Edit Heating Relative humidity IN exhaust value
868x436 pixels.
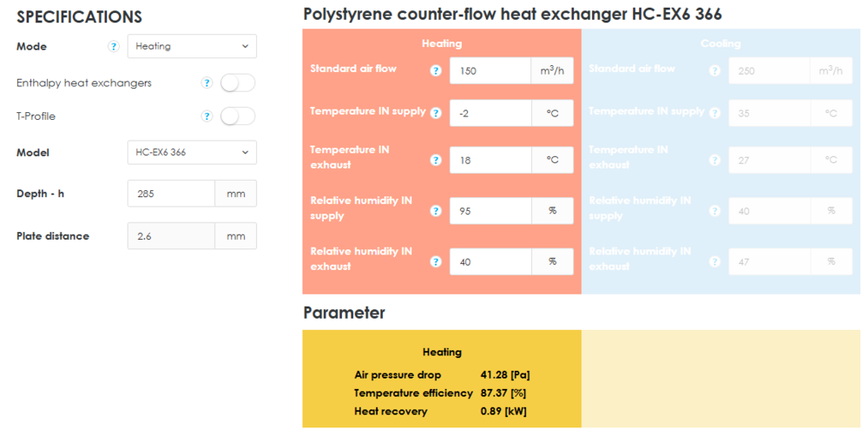pyautogui.click(x=490, y=261)
